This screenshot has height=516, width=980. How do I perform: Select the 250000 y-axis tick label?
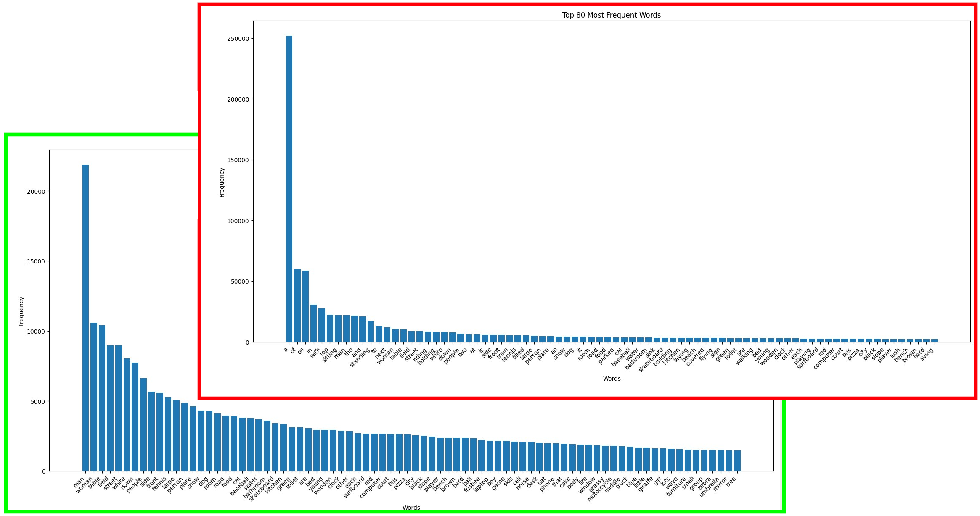point(238,39)
